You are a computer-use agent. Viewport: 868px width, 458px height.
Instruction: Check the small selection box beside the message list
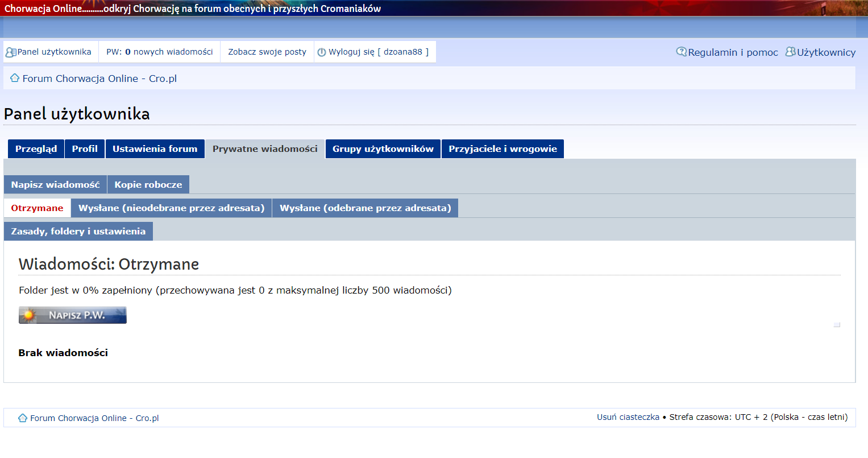(836, 323)
